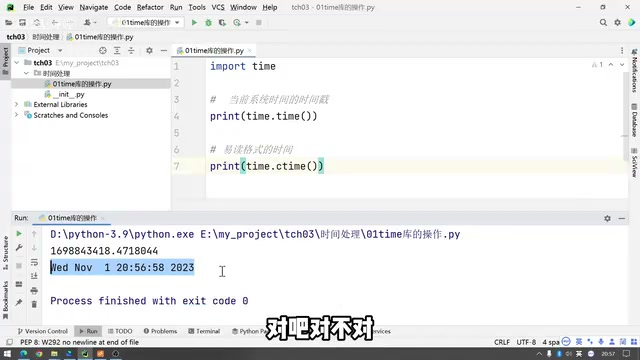Open Structure side panel
This screenshot has height=360, width=640.
tap(5, 253)
